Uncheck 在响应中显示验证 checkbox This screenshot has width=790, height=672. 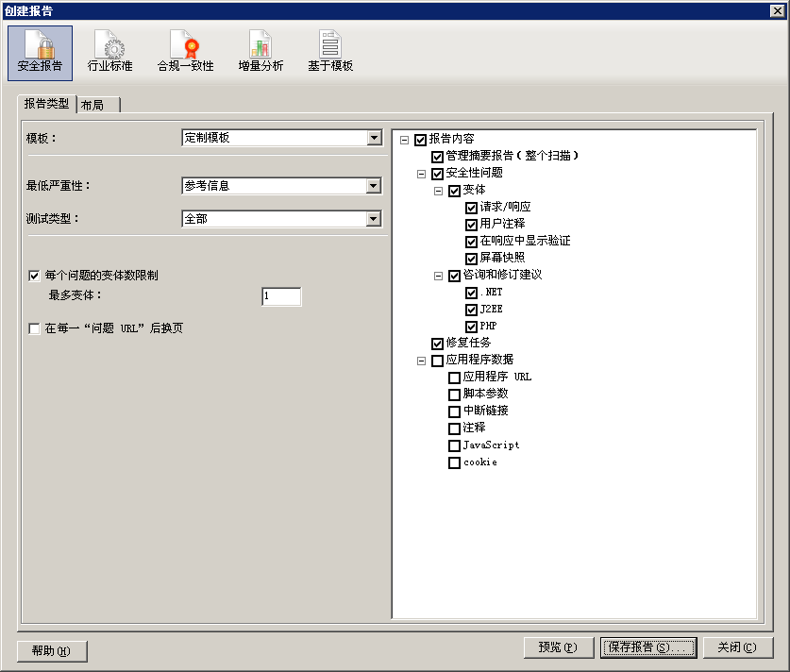471,242
